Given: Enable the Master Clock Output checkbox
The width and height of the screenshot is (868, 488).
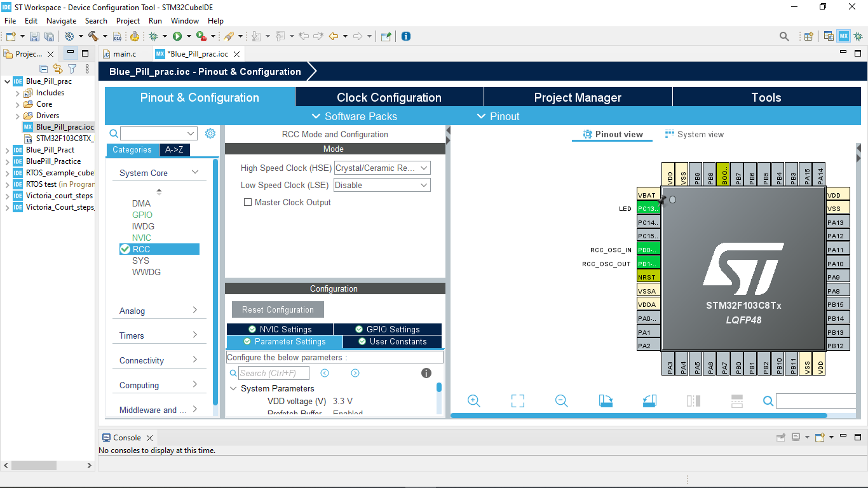Looking at the screenshot, I should coord(248,202).
